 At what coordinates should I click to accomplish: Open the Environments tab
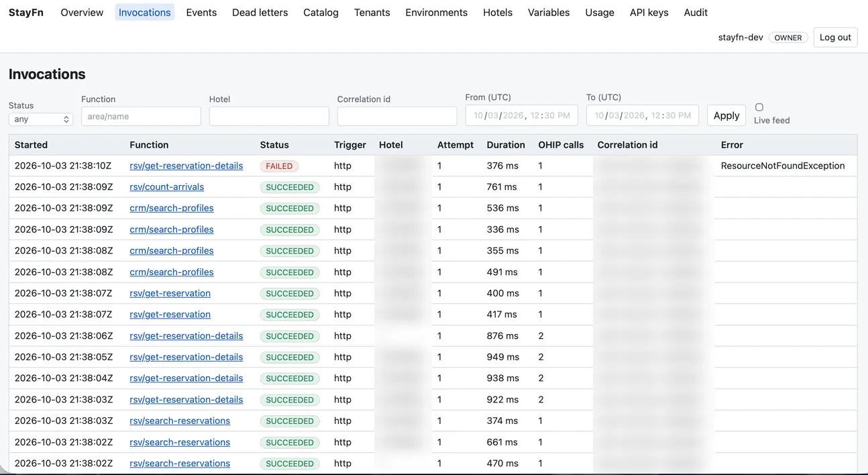click(437, 12)
